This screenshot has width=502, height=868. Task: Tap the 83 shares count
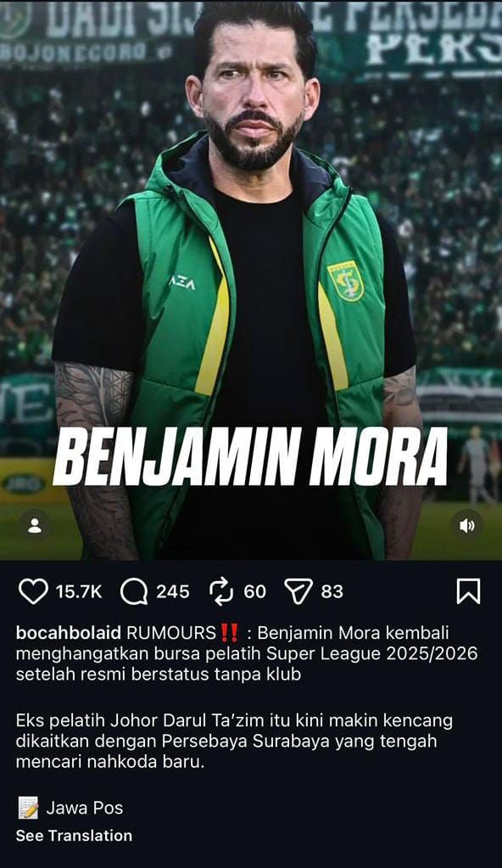tap(332, 591)
